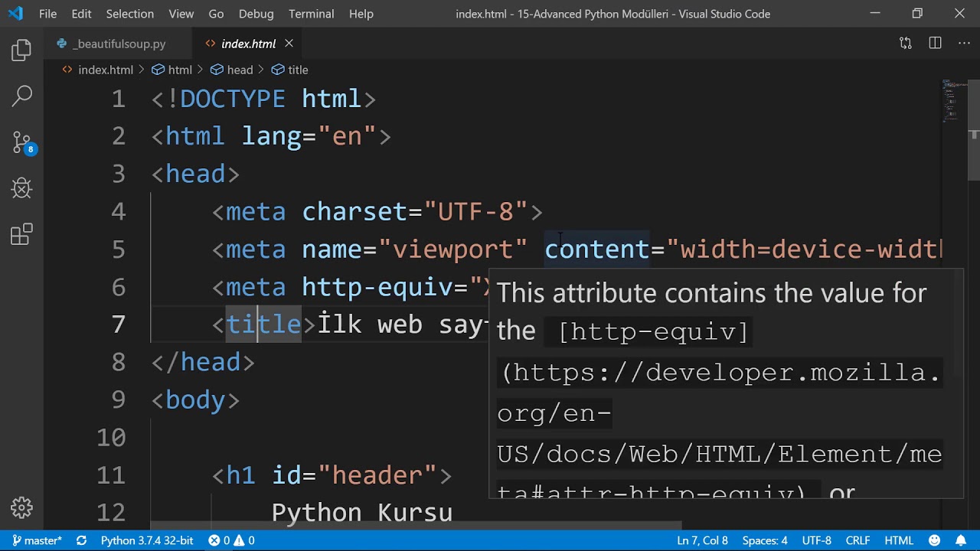This screenshot has height=551, width=980.
Task: Open the Debug menu
Action: [x=256, y=14]
